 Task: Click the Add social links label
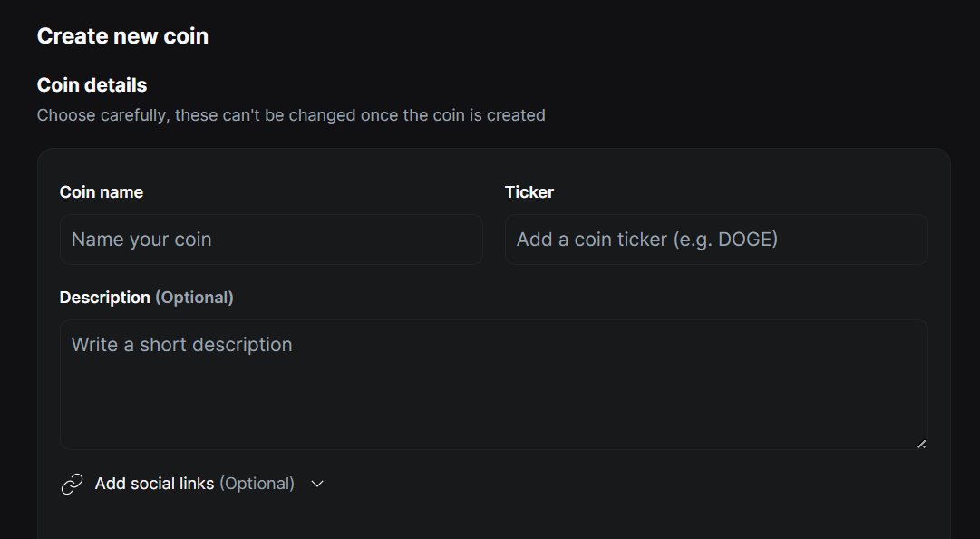pyautogui.click(x=154, y=484)
